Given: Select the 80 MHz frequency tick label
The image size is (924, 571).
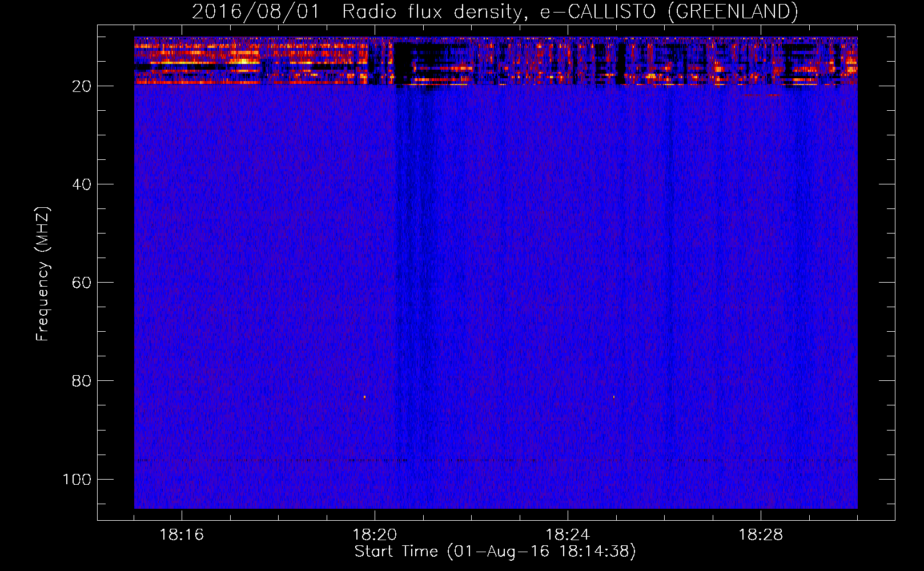Looking at the screenshot, I should [82, 381].
